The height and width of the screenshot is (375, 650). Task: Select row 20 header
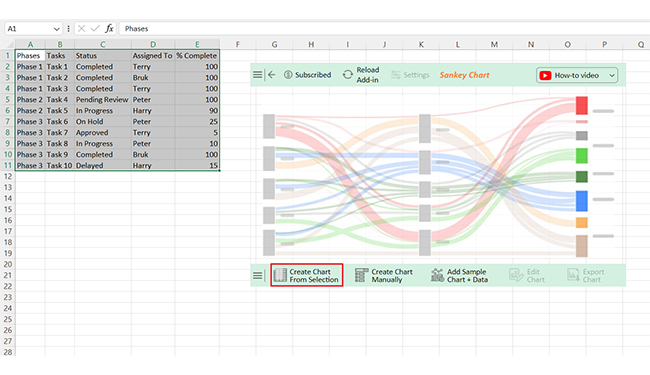[8, 264]
